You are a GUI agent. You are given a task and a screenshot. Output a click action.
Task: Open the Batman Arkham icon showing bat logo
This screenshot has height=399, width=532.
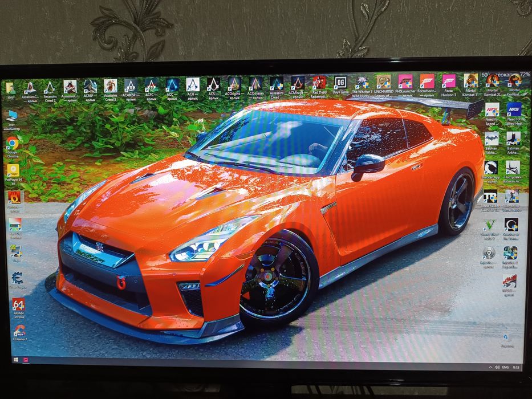point(492,143)
